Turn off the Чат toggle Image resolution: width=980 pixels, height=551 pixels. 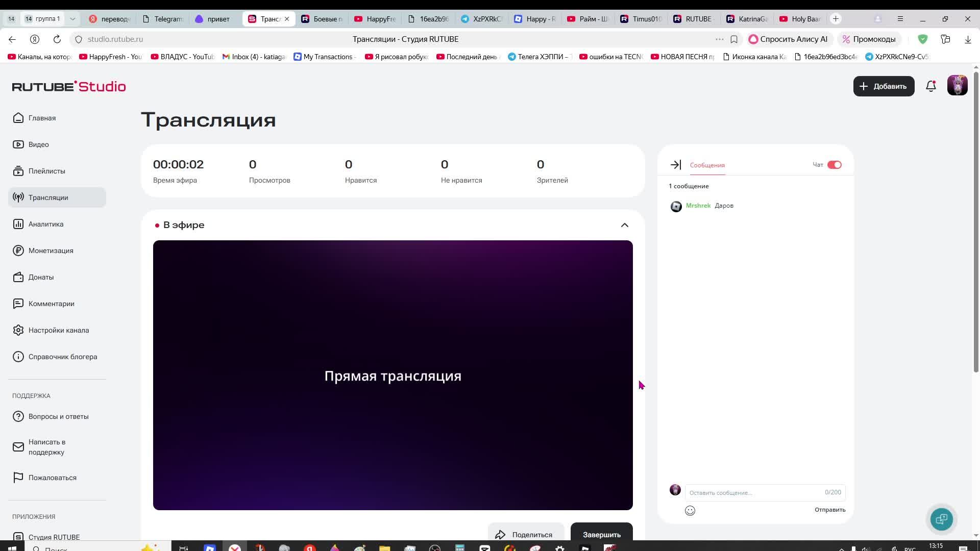tap(835, 165)
